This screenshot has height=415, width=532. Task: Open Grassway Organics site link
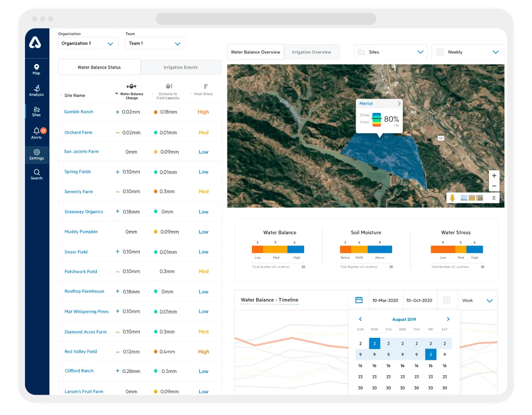[x=84, y=212]
